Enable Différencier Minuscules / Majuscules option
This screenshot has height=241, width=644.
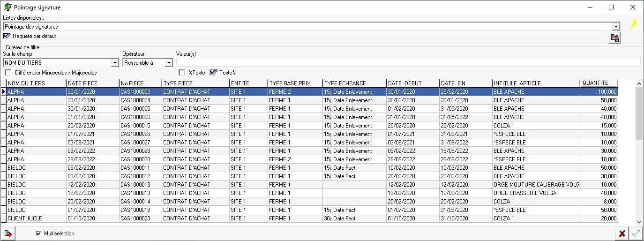pyautogui.click(x=8, y=73)
